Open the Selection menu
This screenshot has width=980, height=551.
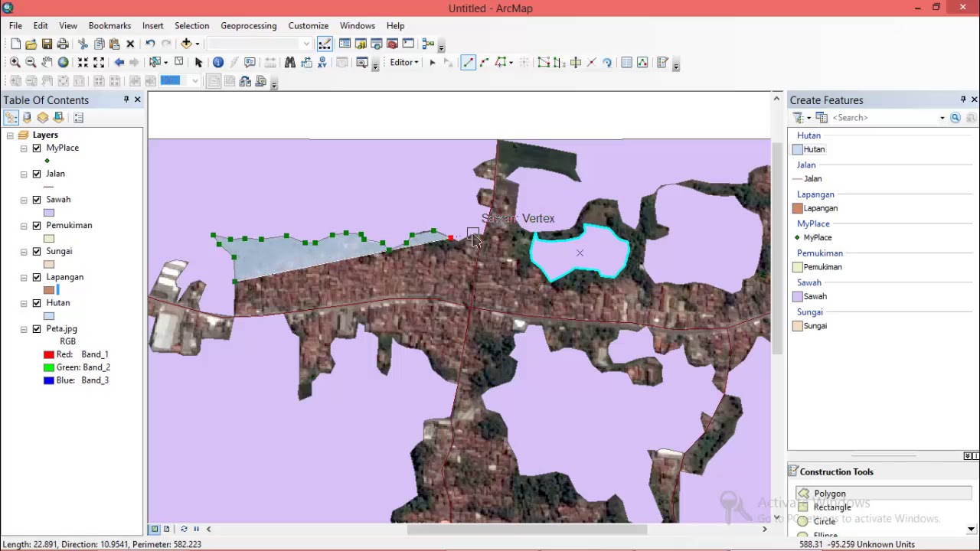click(x=191, y=26)
